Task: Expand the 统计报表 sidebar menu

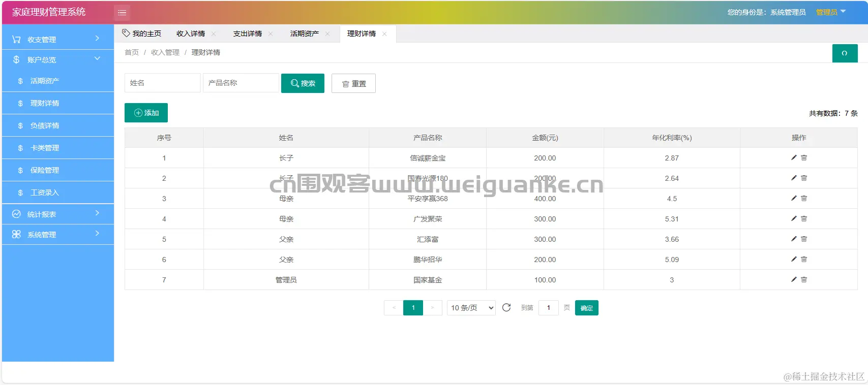Action: pos(58,214)
